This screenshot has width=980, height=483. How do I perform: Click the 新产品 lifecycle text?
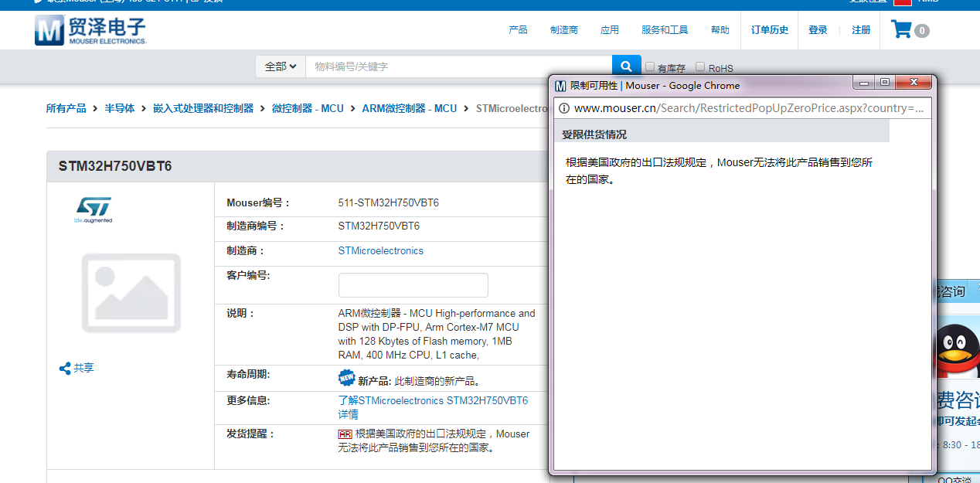click(420, 381)
